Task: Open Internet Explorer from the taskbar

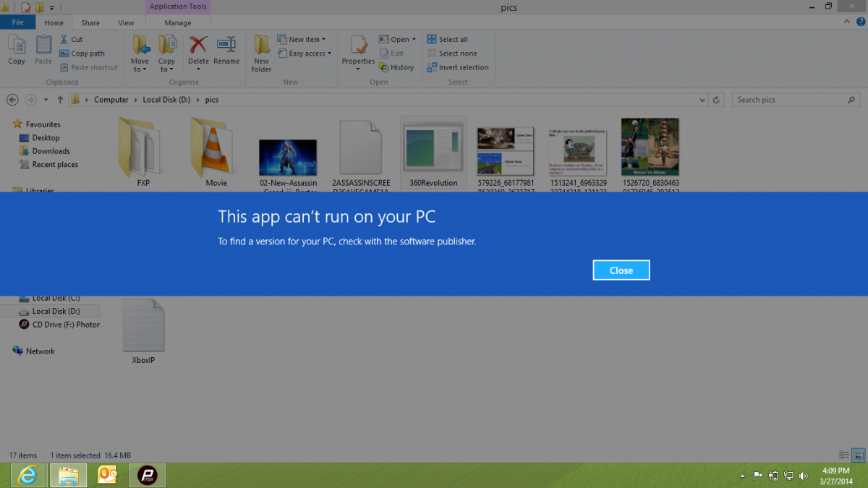Action: pos(28,475)
